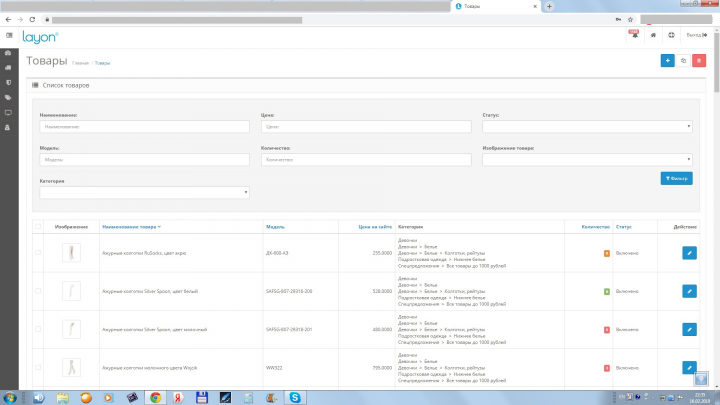This screenshot has height=405, width=720.
Task: Focus the Цена filter input
Action: click(366, 127)
